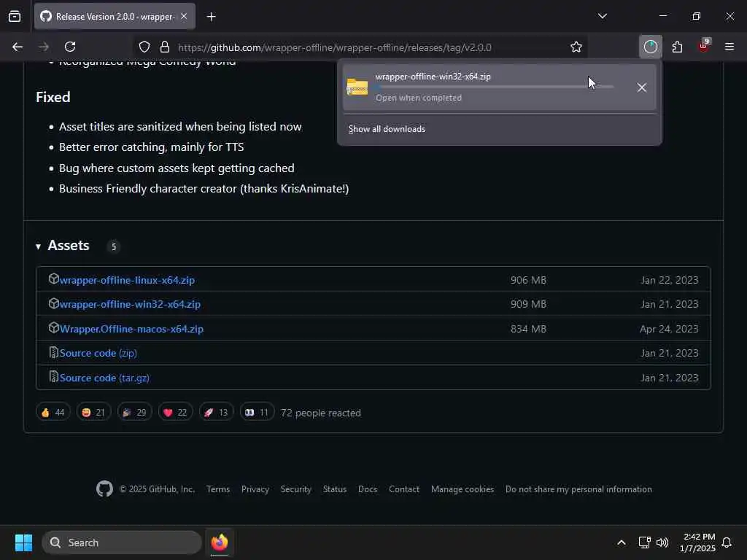Open Manage cookies in footer
Screen dimensions: 747x560
[462, 489]
